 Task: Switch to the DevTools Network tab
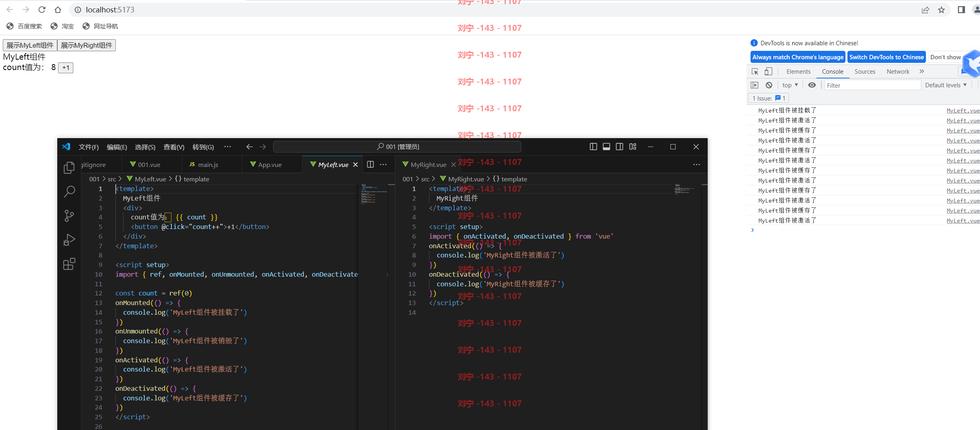click(x=898, y=72)
